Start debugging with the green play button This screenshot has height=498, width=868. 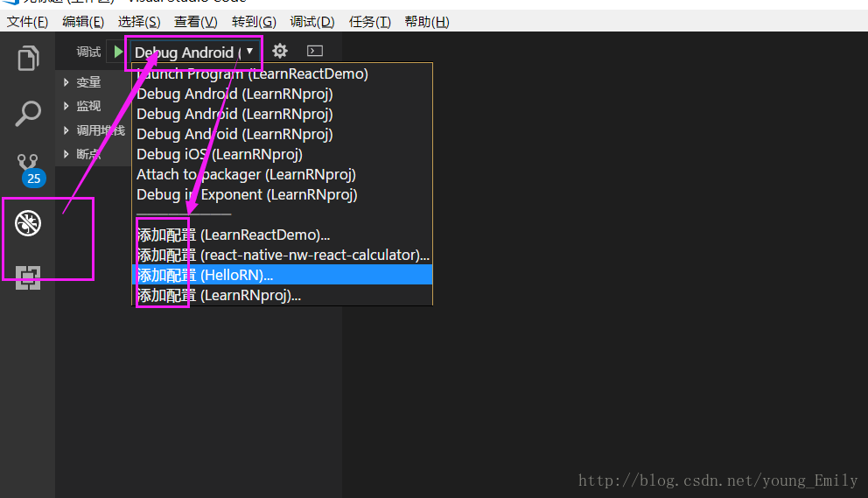tap(118, 52)
